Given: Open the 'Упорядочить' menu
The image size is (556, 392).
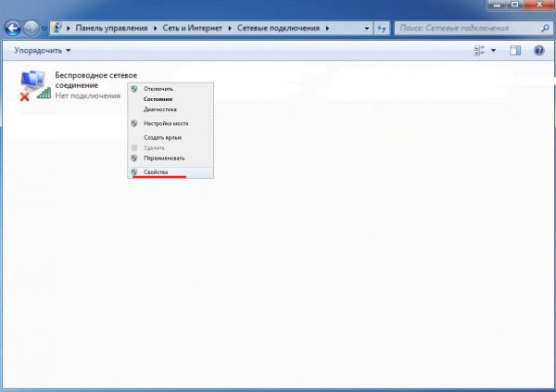Looking at the screenshot, I should (43, 50).
